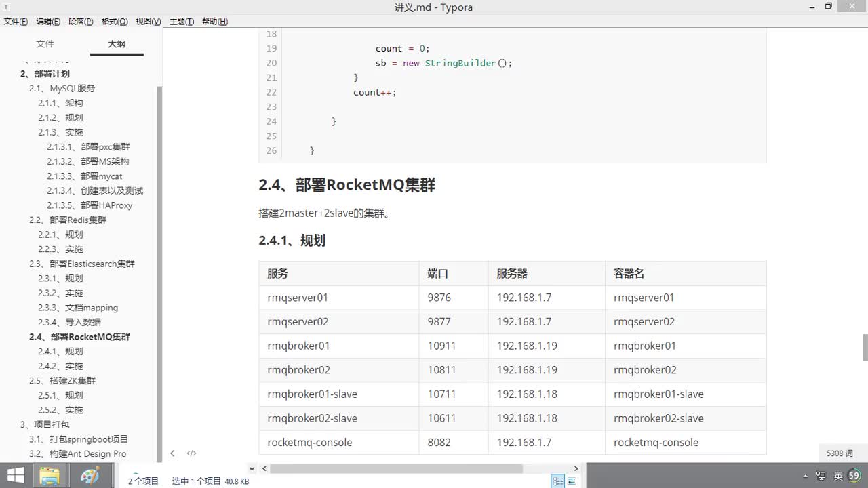Go to outline entry 2.2.3、实施

pos(60,249)
